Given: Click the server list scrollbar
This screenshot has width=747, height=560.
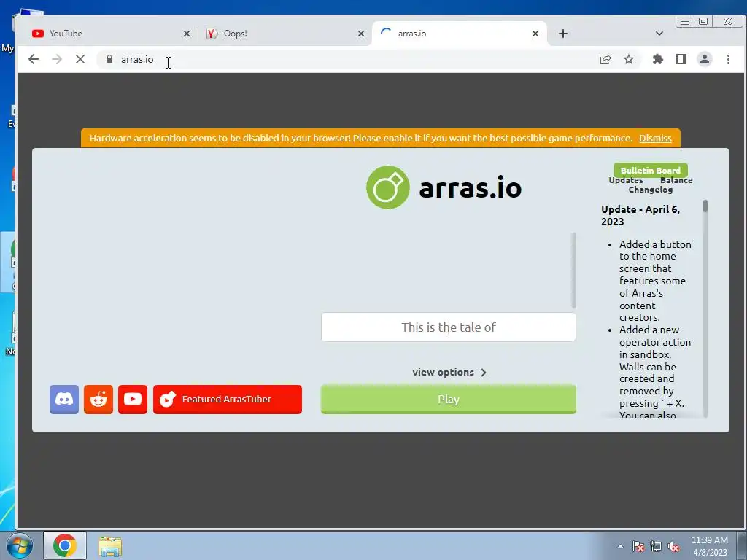Looking at the screenshot, I should point(573,271).
